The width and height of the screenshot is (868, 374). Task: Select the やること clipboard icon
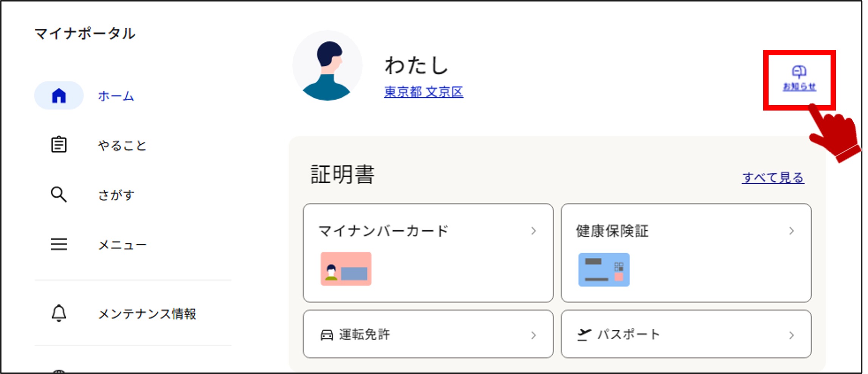pos(59,144)
